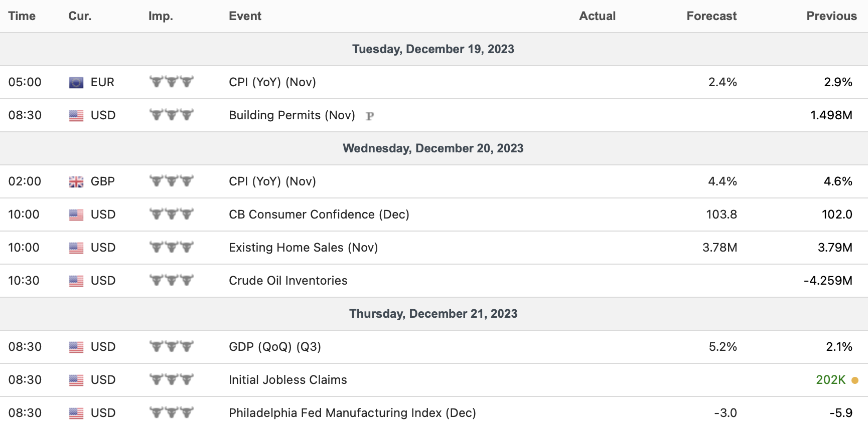This screenshot has width=868, height=427.
Task: Click the EUR flag icon
Action: click(76, 83)
